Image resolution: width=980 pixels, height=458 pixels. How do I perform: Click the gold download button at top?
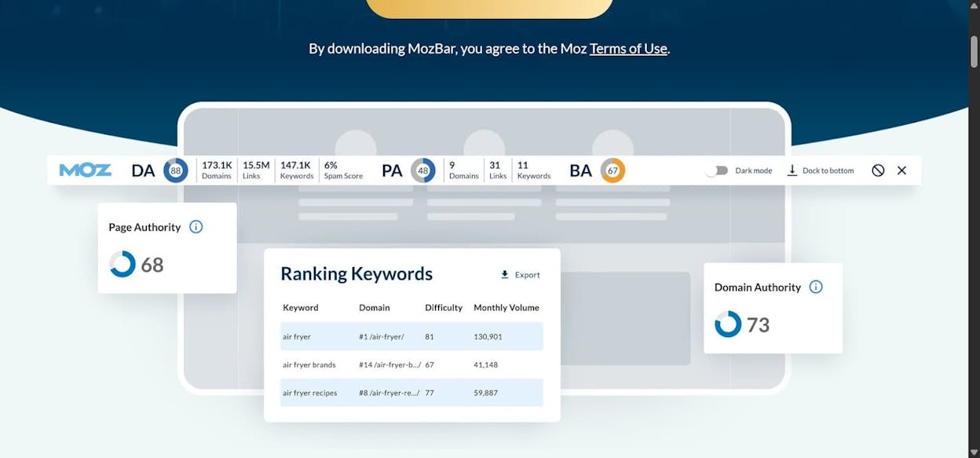(489, 9)
